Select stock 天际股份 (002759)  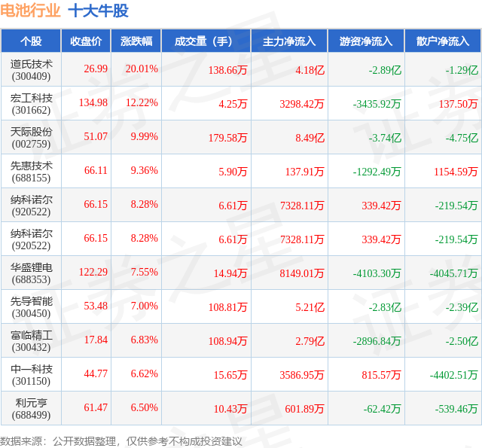click(x=31, y=138)
